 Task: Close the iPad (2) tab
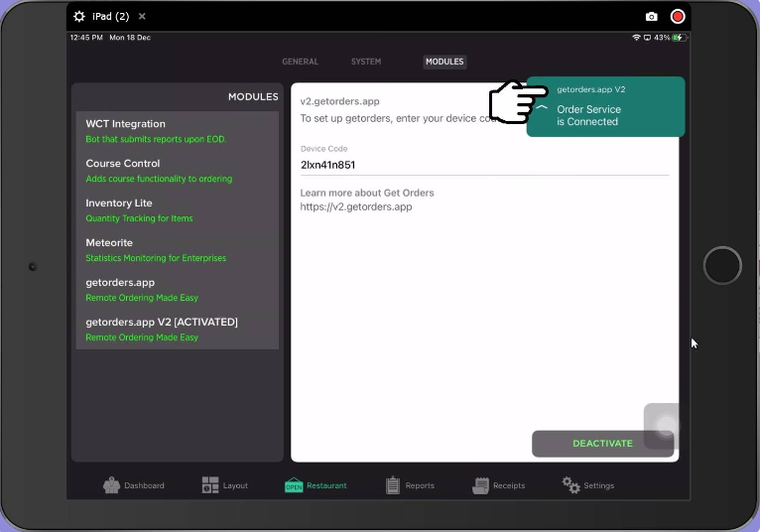[x=142, y=17]
